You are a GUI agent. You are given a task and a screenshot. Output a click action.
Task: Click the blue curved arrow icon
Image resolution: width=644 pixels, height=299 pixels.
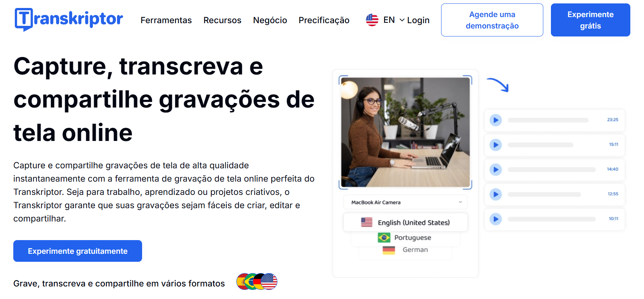pyautogui.click(x=498, y=85)
